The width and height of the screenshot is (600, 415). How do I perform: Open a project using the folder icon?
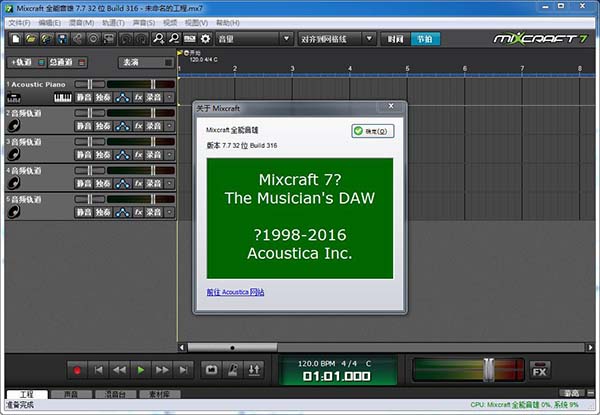point(31,39)
